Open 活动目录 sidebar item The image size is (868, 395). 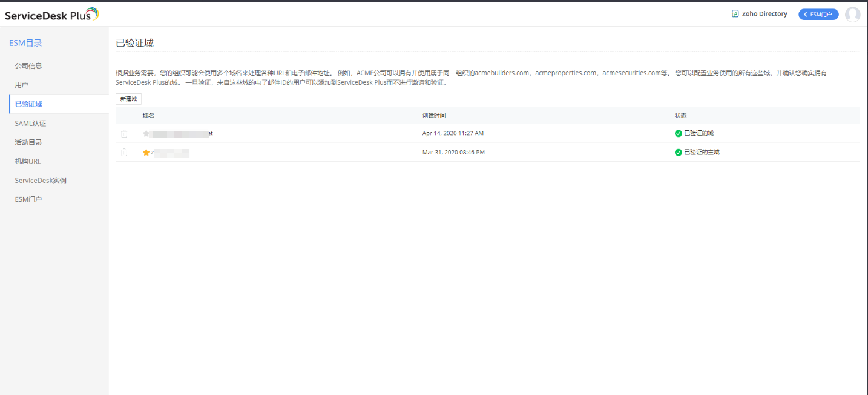28,142
